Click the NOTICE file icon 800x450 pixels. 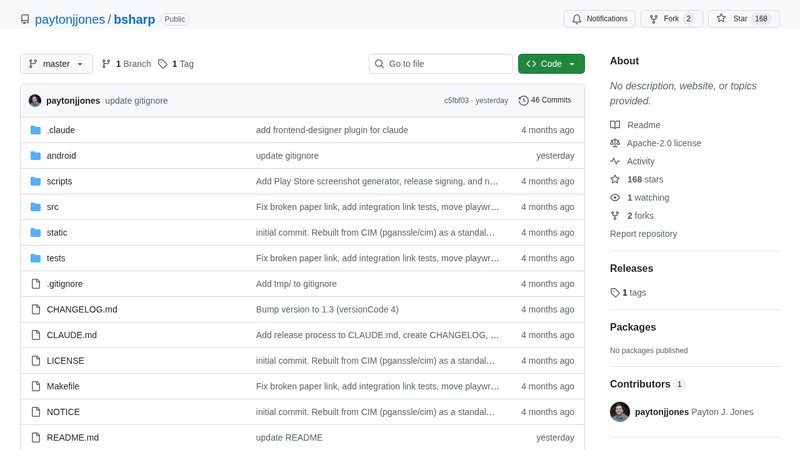[35, 412]
